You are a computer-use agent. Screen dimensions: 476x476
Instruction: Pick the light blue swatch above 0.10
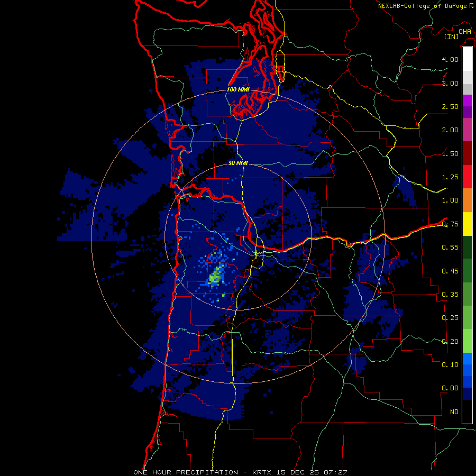pos(467,359)
